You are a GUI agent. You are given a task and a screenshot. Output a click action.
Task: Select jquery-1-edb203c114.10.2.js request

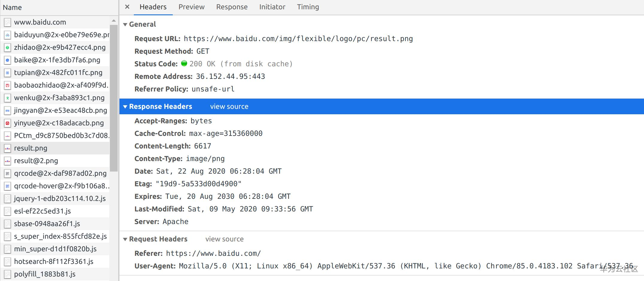(x=60, y=199)
